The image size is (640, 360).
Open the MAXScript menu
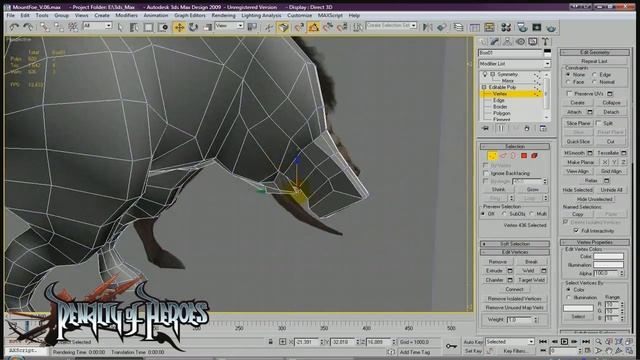coord(330,16)
